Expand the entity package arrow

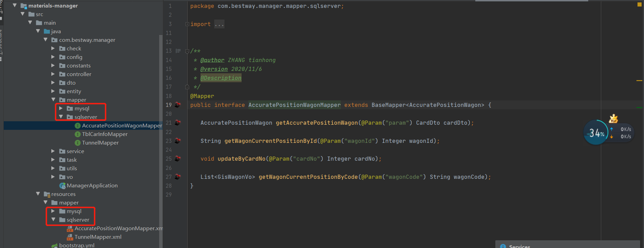pos(53,91)
